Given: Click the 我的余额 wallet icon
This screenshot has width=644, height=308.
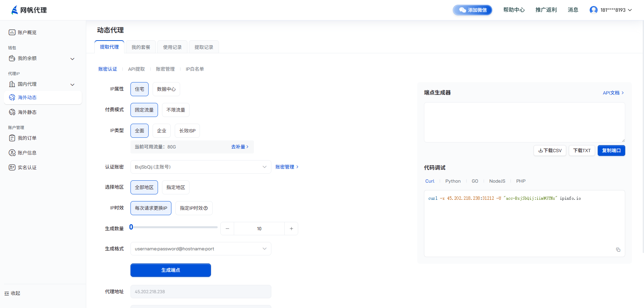Looking at the screenshot, I should 12,58.
